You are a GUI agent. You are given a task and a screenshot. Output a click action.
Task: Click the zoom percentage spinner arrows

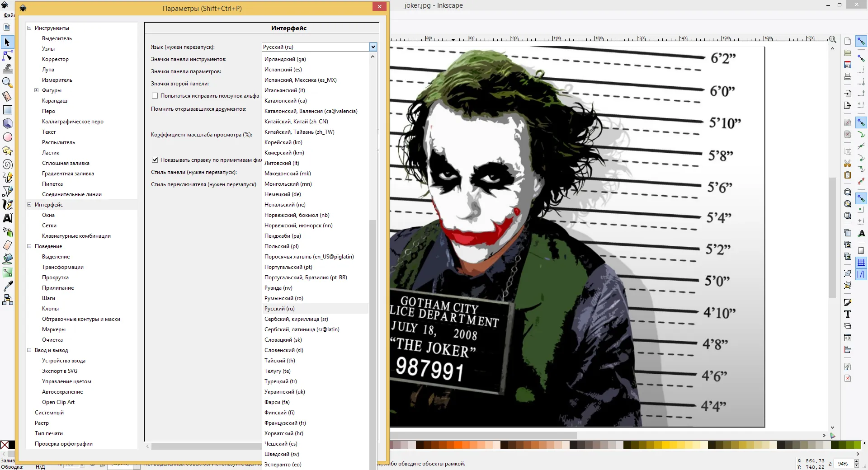pyautogui.click(x=856, y=464)
